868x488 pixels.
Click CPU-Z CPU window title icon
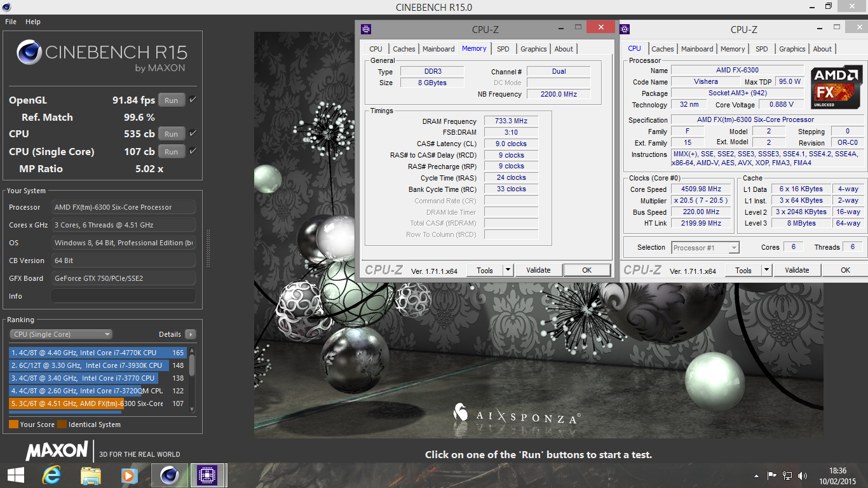(625, 29)
